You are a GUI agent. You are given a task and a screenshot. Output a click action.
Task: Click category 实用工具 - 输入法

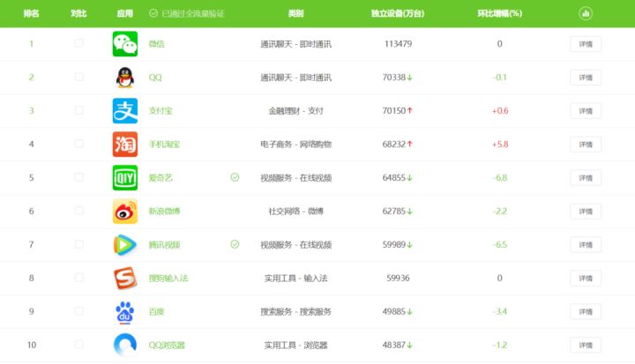[x=295, y=278]
